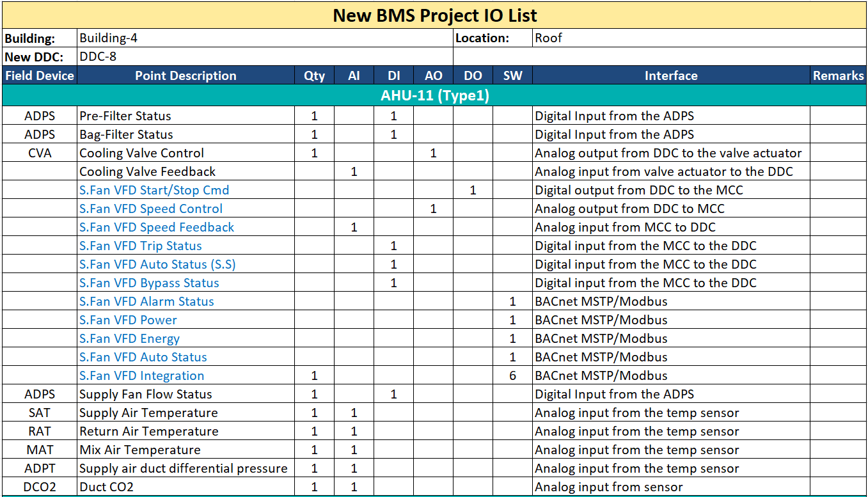This screenshot has height=497, width=868.
Task: Click the 'Building-4' value cell
Action: (x=265, y=38)
